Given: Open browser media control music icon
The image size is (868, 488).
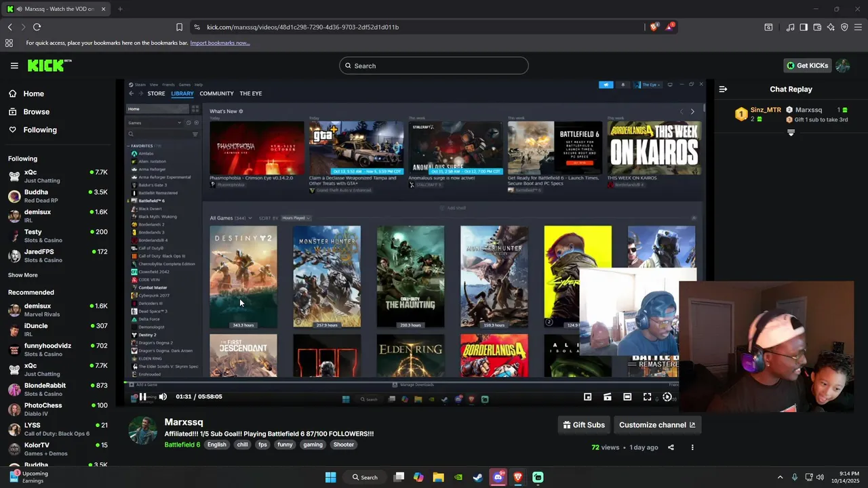Looking at the screenshot, I should [x=790, y=27].
